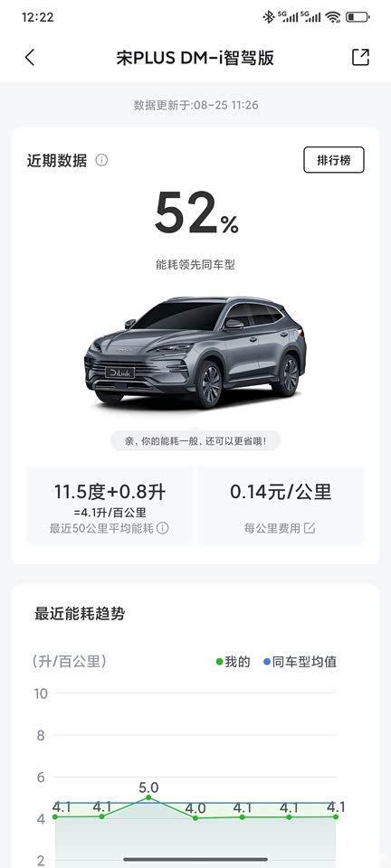
Task: Tap the 宋PLUS DM-i智驾版 title
Action: click(x=195, y=58)
